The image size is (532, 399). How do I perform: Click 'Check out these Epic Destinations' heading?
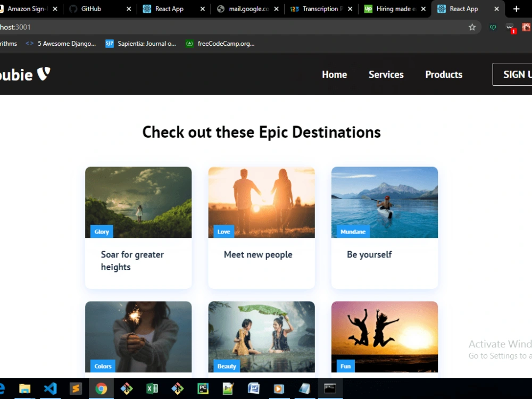pyautogui.click(x=261, y=132)
